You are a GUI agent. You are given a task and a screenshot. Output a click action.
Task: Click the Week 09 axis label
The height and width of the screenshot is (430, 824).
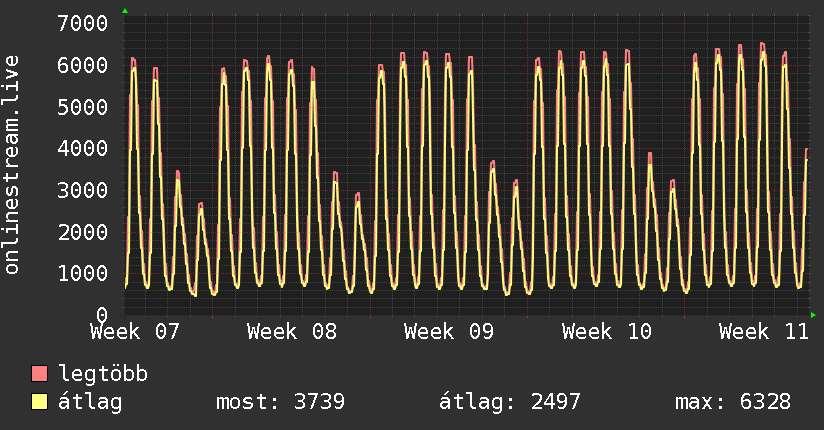pyautogui.click(x=449, y=332)
